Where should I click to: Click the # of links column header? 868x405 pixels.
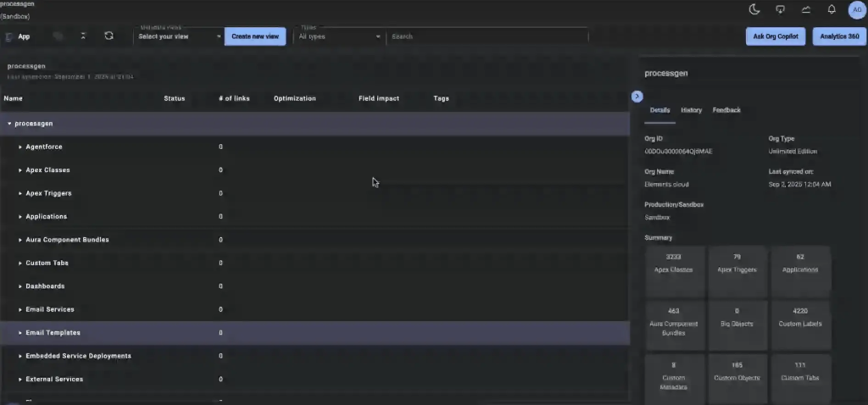pos(234,98)
